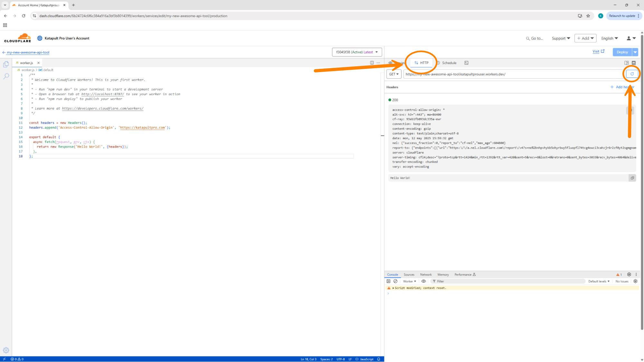
Task: Switch to the Schedule tab
Action: 449,63
